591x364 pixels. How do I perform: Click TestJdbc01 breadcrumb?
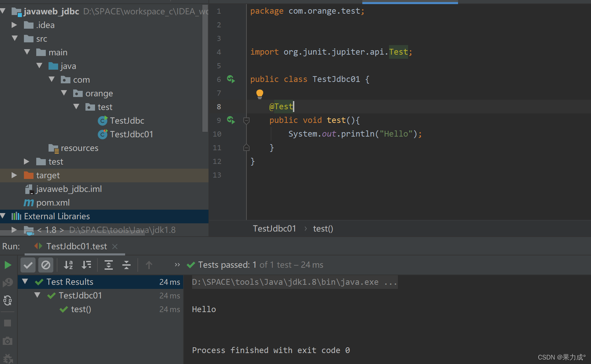[274, 228]
